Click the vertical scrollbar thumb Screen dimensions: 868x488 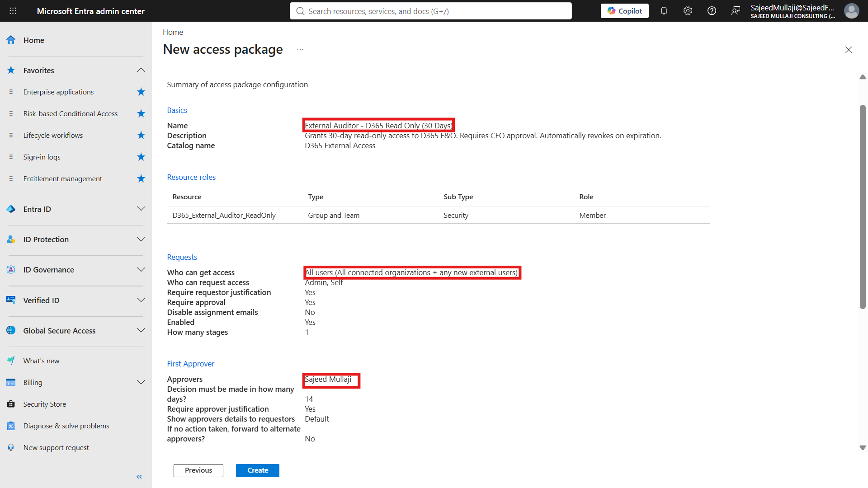click(x=863, y=207)
